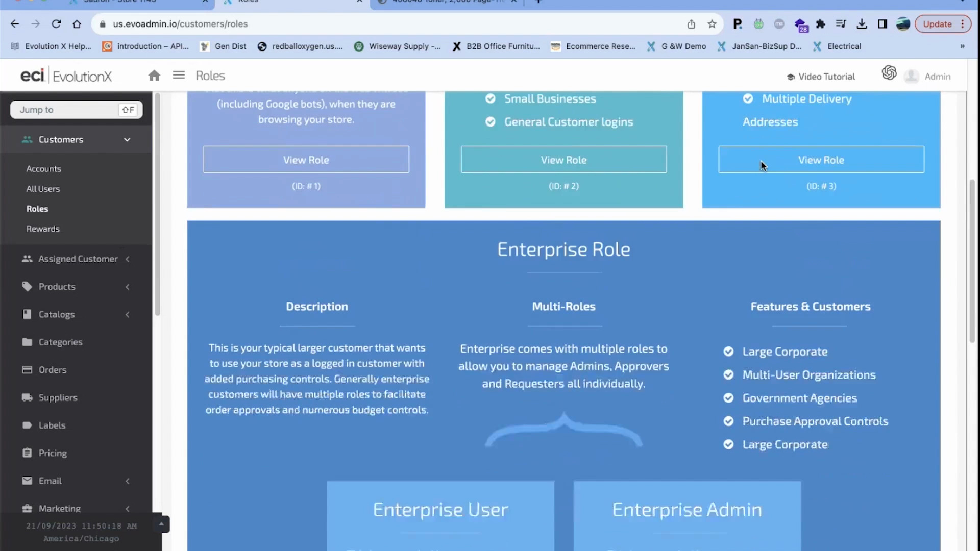
Task: Bookmark page with star icon
Action: click(x=712, y=24)
